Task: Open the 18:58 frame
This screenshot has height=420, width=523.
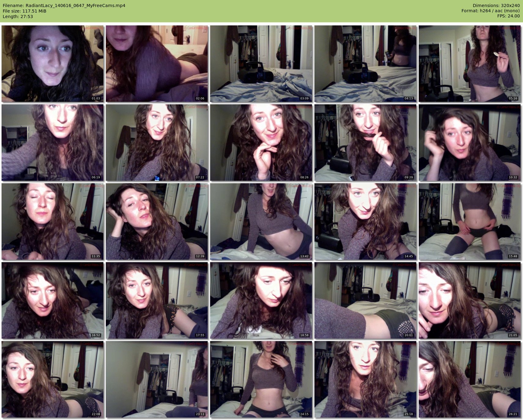Action: pos(261,300)
